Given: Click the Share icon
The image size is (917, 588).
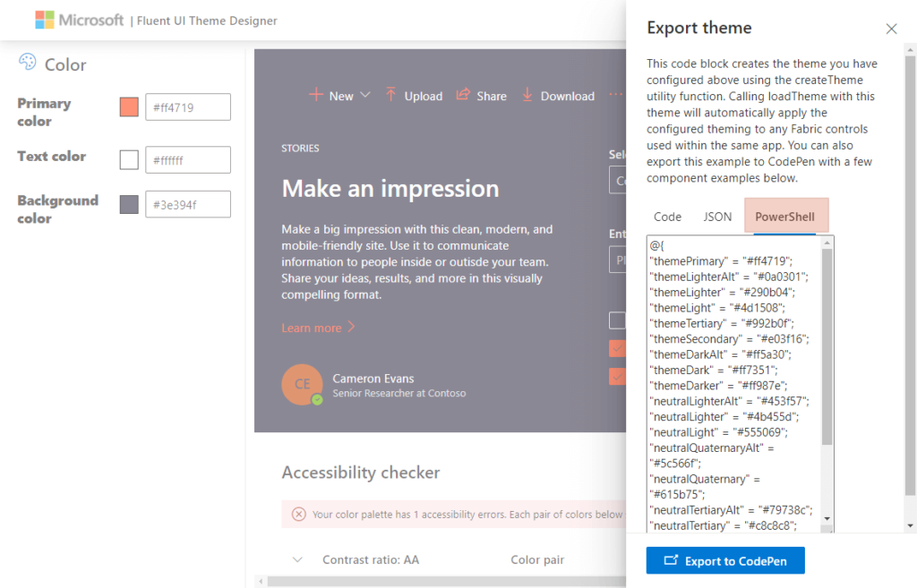Looking at the screenshot, I should click(463, 94).
